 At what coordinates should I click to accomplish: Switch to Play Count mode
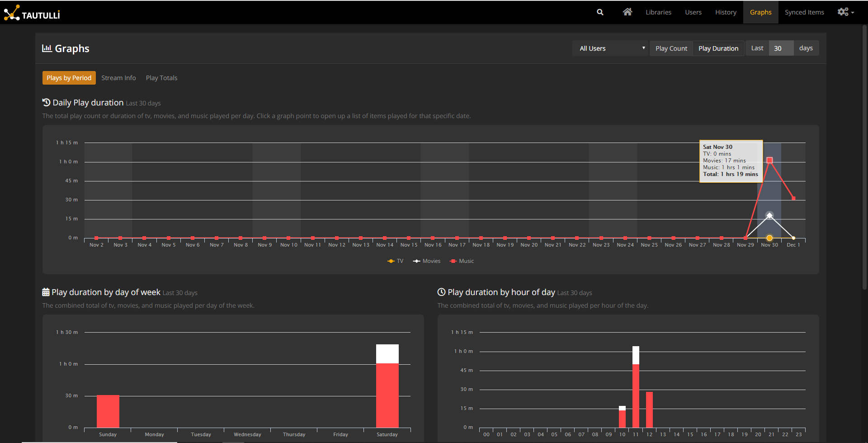pyautogui.click(x=671, y=48)
